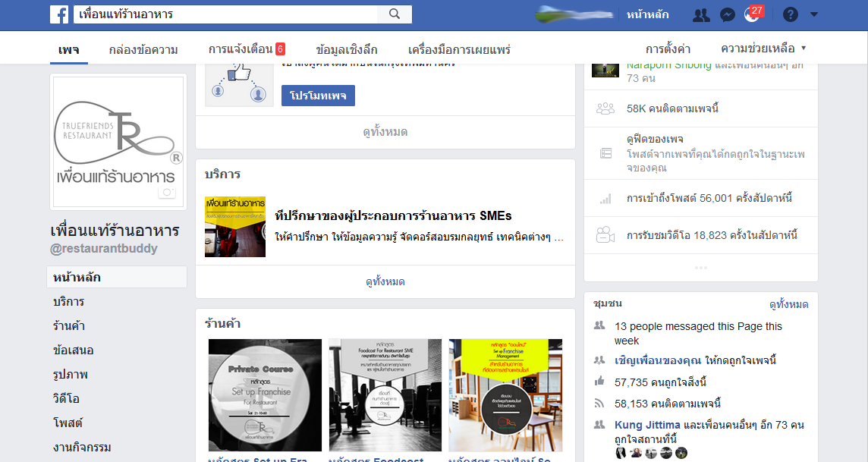This screenshot has width=868, height=462.
Task: Open ดูฟีดของเพจ link
Action: tap(655, 139)
